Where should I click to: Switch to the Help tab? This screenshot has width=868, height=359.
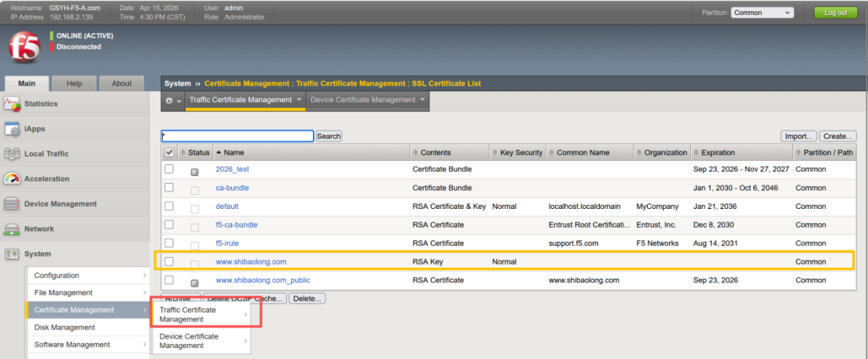point(74,83)
